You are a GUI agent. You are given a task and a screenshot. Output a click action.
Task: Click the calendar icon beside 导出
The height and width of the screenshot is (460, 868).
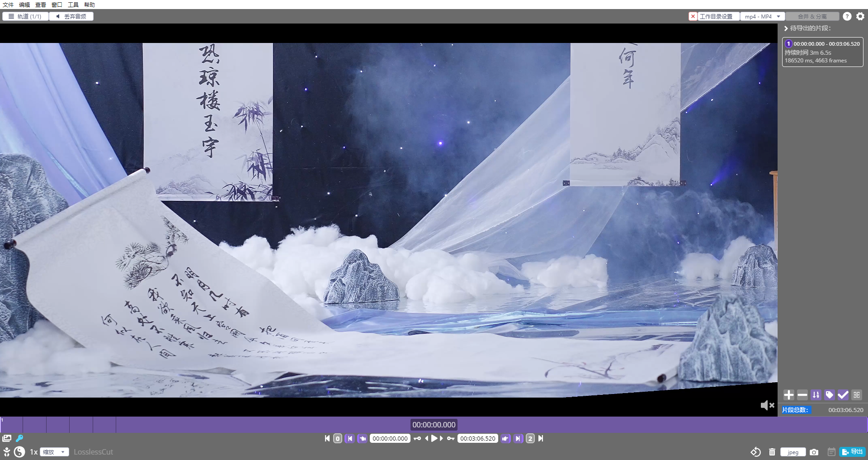pos(831,452)
